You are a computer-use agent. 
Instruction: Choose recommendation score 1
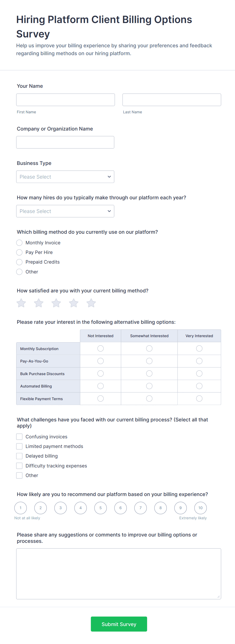pos(20,508)
